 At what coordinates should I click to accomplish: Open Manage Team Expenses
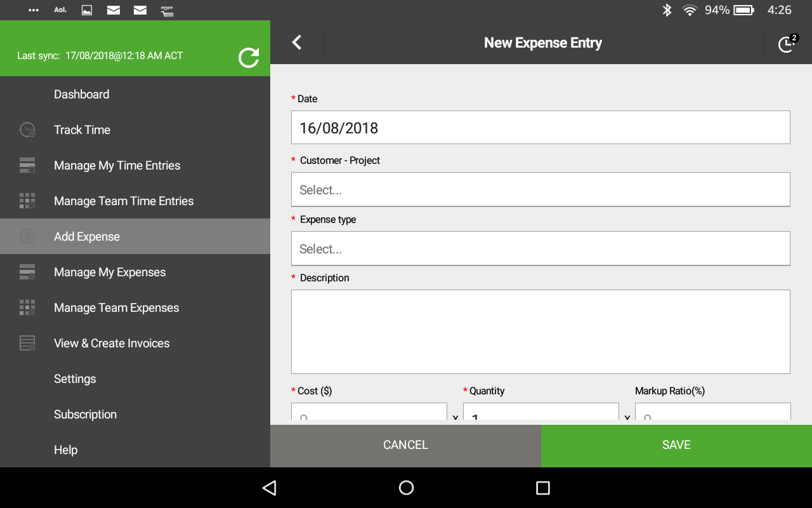135,307
